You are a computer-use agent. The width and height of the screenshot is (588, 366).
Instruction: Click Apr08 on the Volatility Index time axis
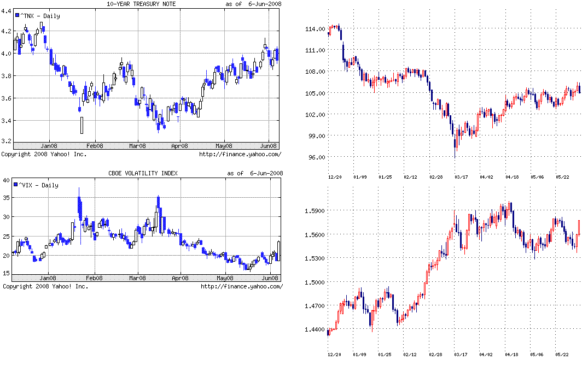(x=181, y=278)
